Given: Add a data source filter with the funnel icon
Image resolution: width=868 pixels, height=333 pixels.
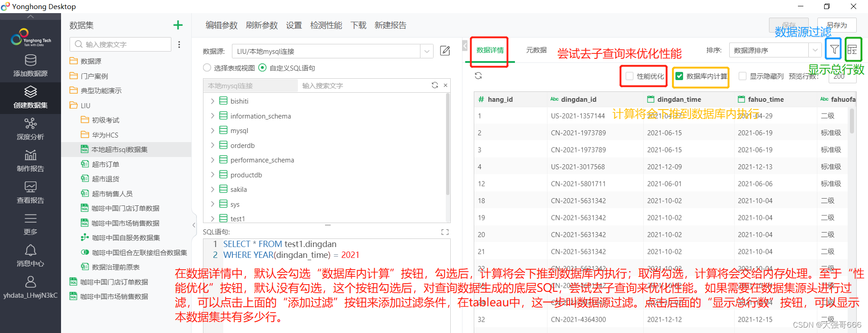Looking at the screenshot, I should click(834, 49).
